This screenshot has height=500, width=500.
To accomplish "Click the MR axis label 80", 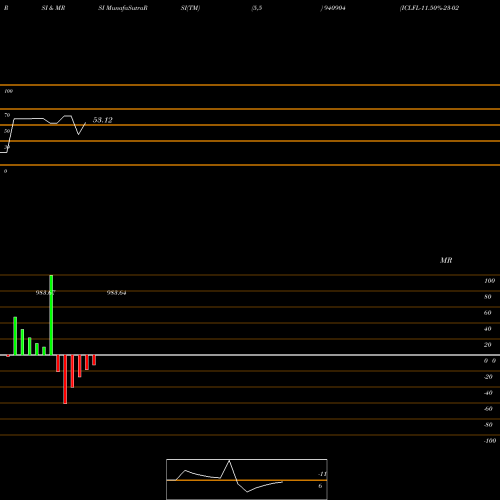I will point(488,297).
